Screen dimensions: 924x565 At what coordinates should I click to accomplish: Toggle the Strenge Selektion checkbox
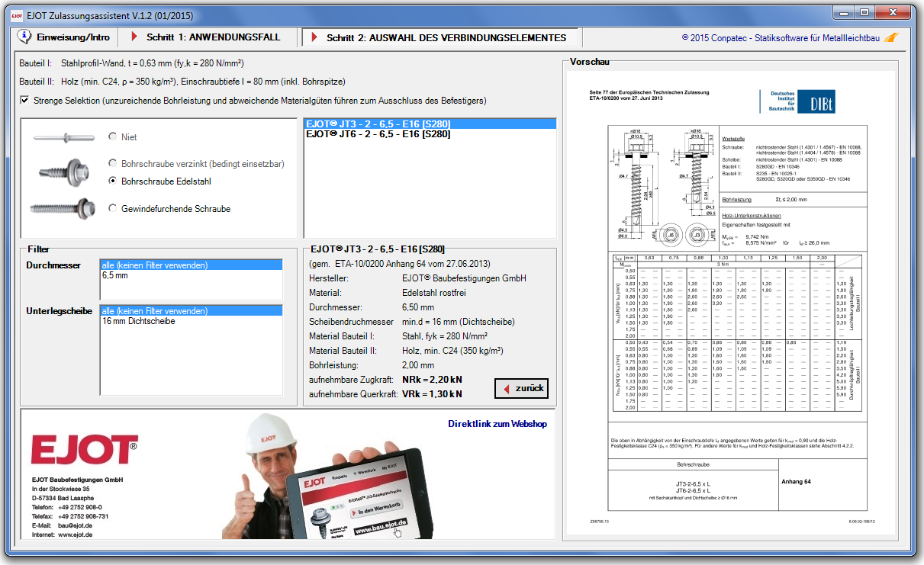tap(25, 101)
